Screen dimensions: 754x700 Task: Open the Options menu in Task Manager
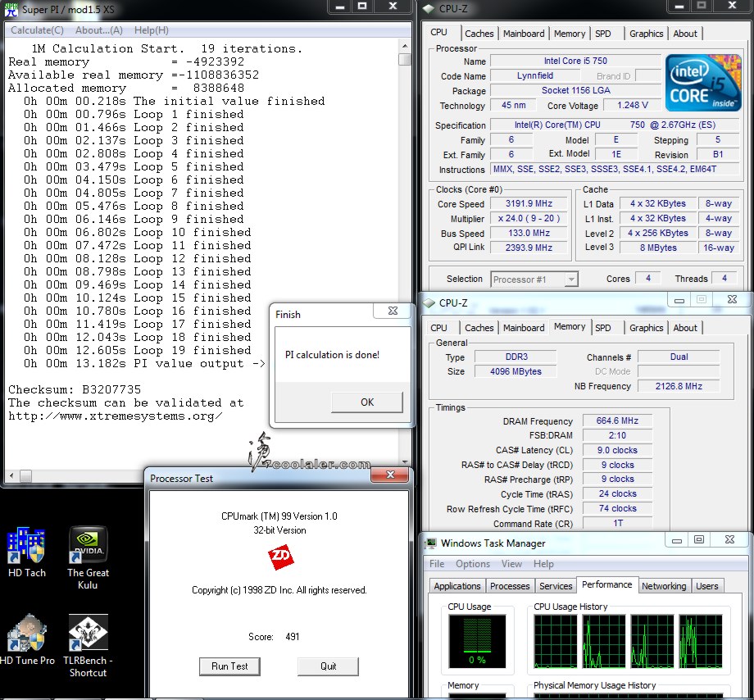(472, 564)
